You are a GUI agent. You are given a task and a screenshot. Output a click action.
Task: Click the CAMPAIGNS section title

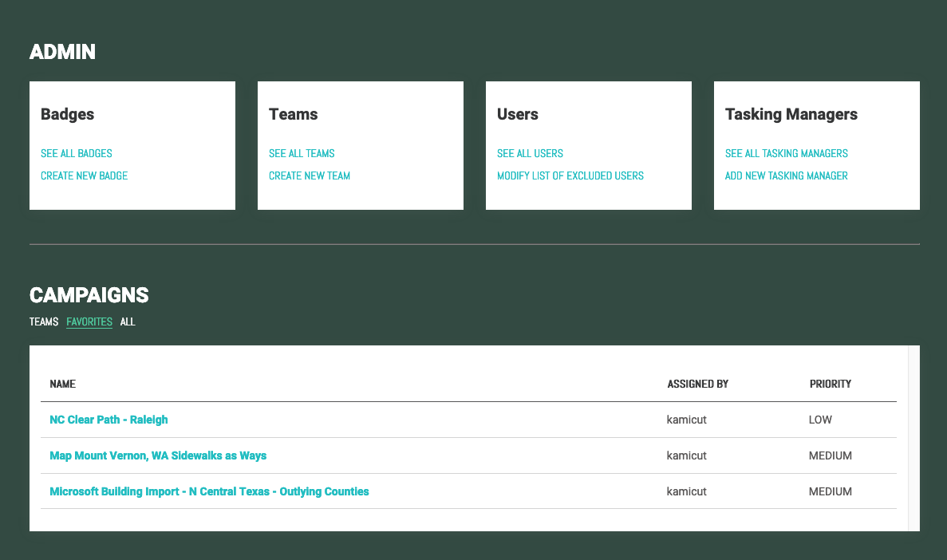click(x=89, y=295)
